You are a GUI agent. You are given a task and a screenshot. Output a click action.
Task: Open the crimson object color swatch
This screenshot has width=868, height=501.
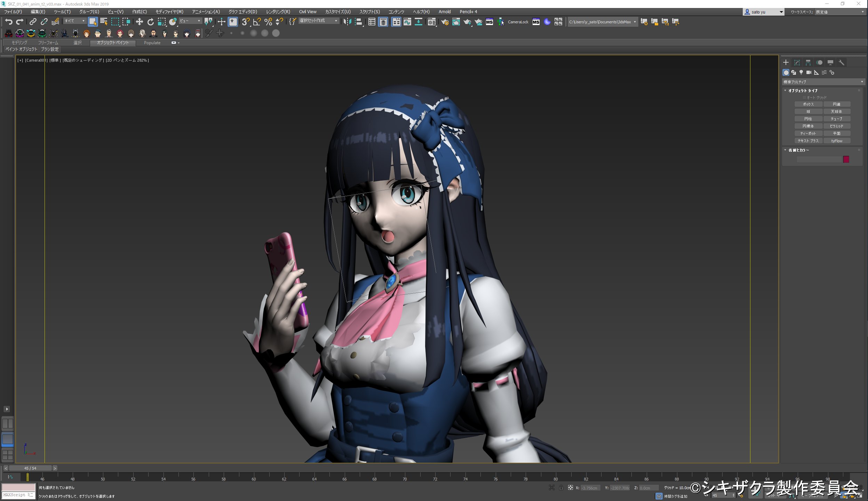[846, 159]
